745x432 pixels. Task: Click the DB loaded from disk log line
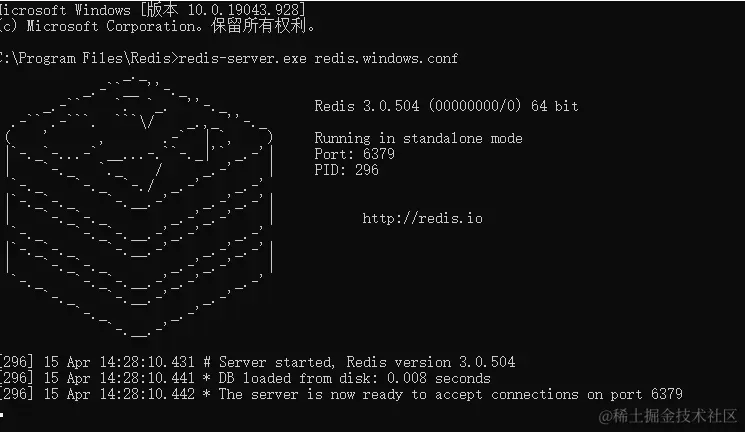(x=245, y=378)
